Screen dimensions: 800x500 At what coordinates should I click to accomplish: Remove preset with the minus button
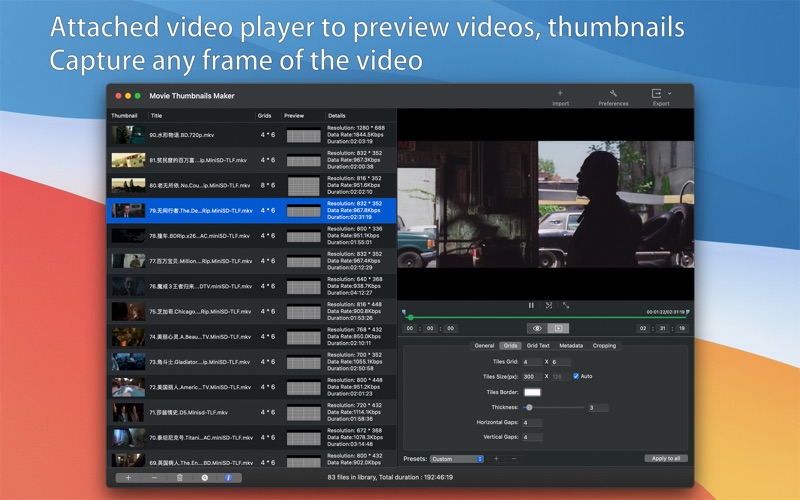514,459
